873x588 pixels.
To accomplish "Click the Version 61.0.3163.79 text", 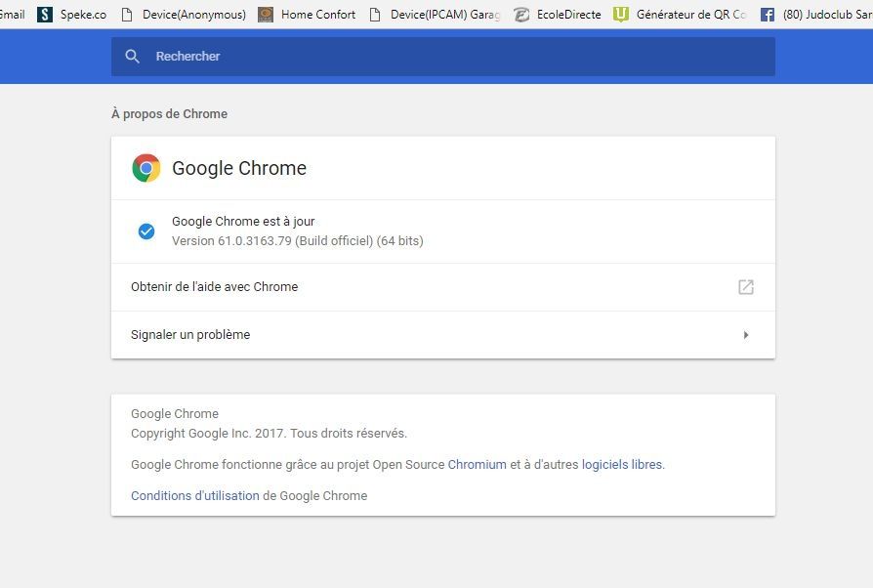I will click(297, 240).
